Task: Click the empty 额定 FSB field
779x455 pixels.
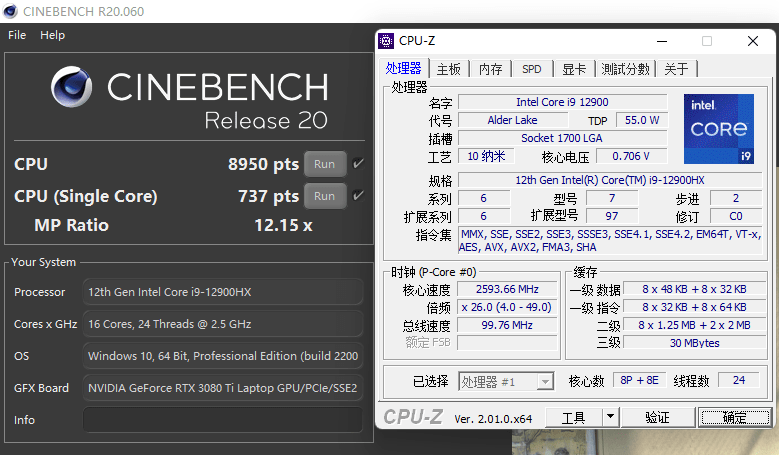Action: (x=507, y=343)
